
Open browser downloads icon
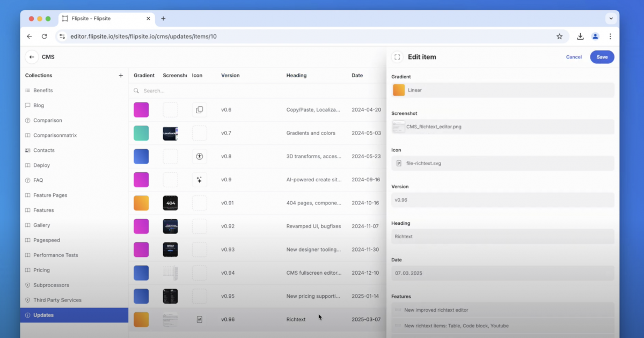click(x=580, y=36)
